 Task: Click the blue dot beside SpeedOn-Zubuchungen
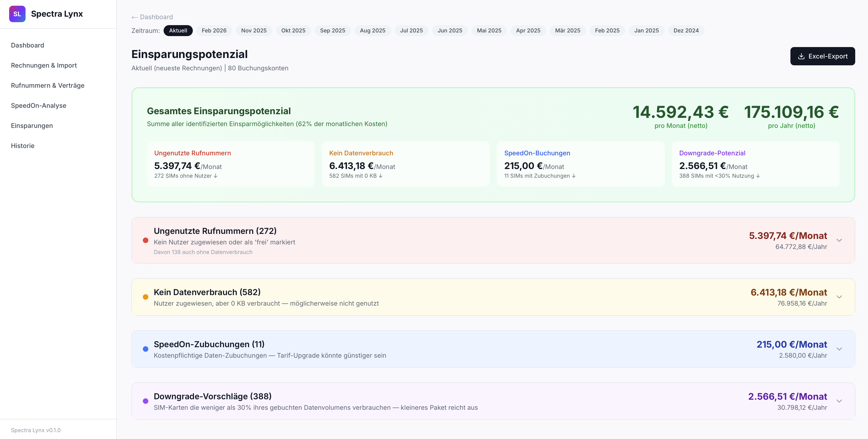tap(146, 349)
